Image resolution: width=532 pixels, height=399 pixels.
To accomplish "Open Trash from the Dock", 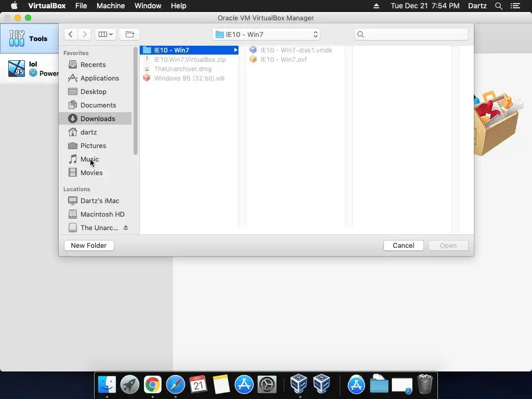I will [425, 384].
